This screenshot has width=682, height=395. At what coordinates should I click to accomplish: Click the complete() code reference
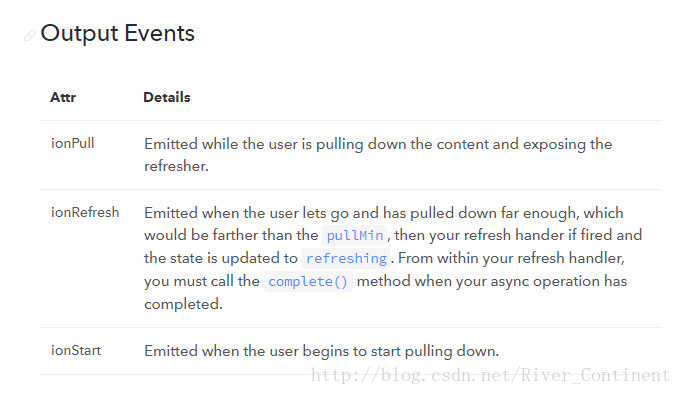point(308,281)
